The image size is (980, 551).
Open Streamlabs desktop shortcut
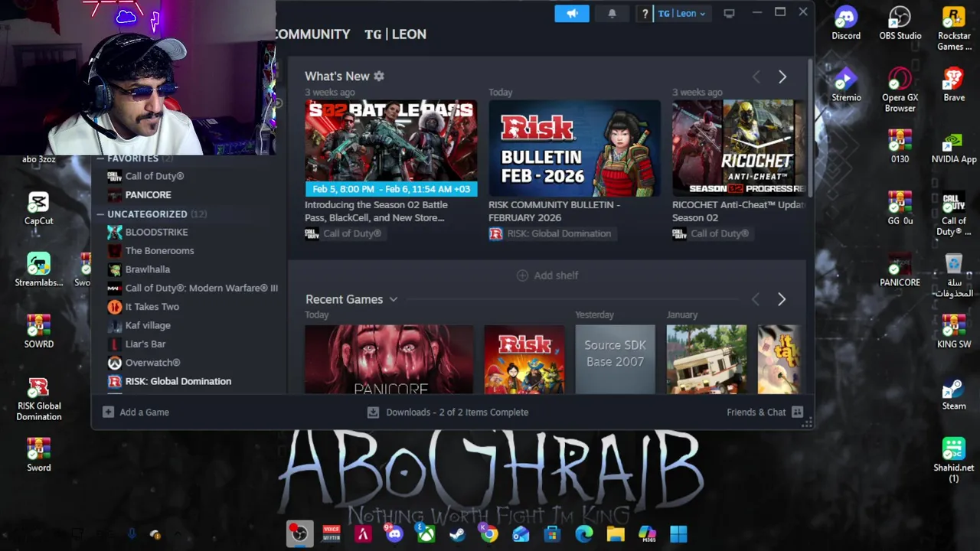pos(38,270)
